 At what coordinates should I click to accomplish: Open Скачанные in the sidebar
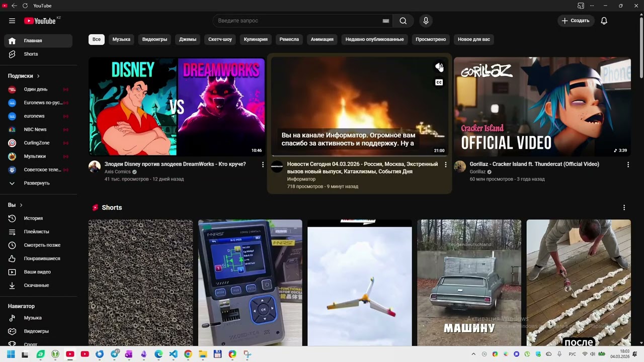click(38, 285)
